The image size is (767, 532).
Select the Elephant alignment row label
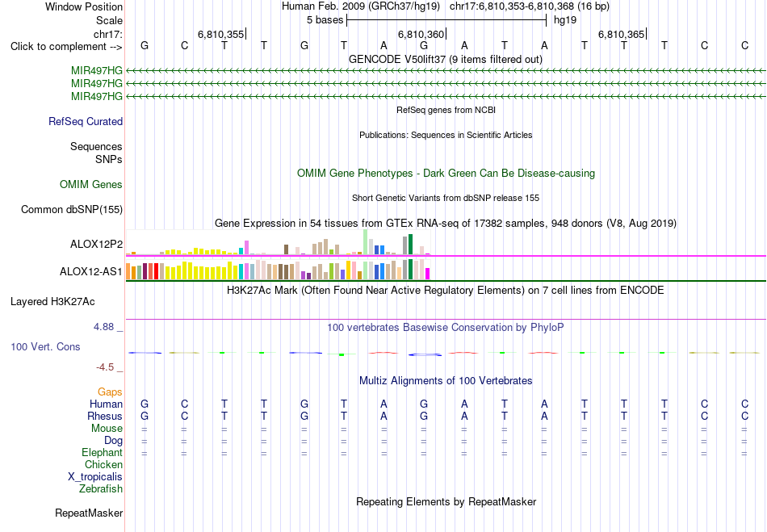click(x=102, y=452)
